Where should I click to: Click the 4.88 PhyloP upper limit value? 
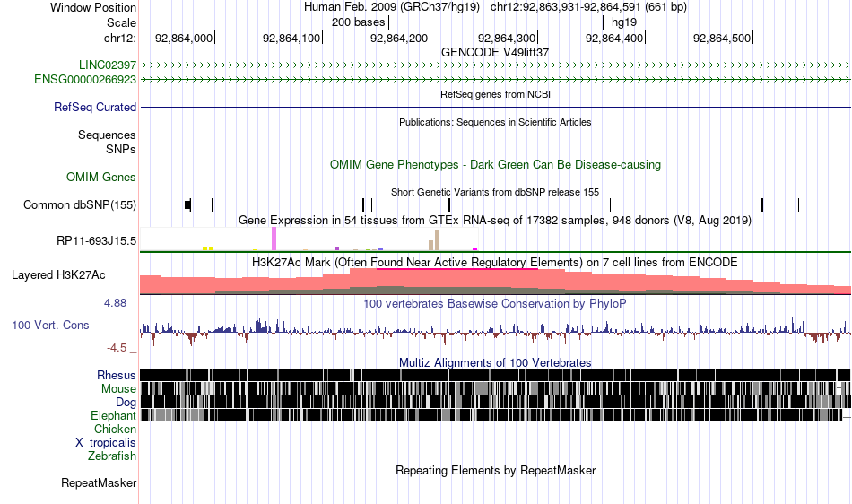[x=115, y=303]
